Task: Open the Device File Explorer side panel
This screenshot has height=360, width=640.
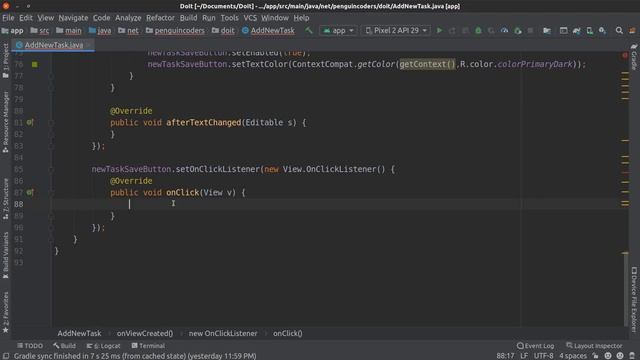Action: 634,299
